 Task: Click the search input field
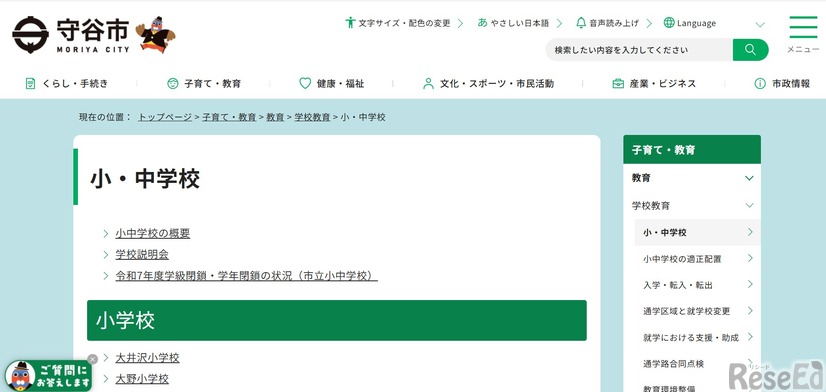tap(639, 50)
